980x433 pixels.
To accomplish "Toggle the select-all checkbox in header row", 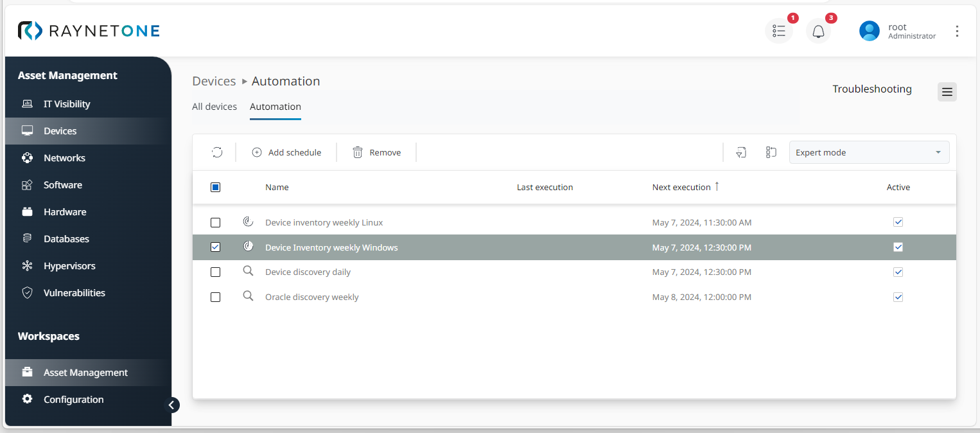I will point(216,188).
